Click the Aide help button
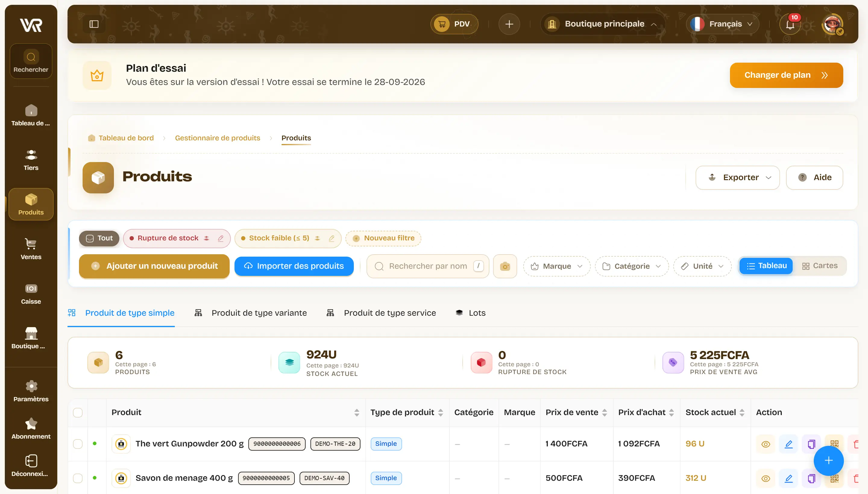 click(x=814, y=178)
